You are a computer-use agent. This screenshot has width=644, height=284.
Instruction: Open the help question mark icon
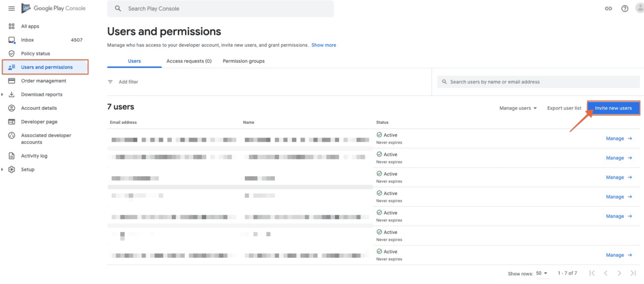coord(625,8)
